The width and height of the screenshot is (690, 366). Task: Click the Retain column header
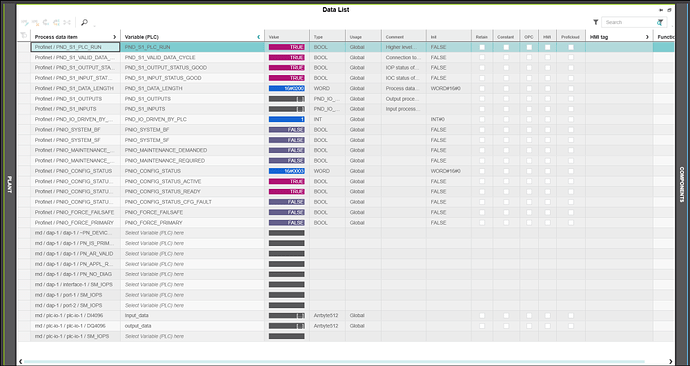point(482,37)
